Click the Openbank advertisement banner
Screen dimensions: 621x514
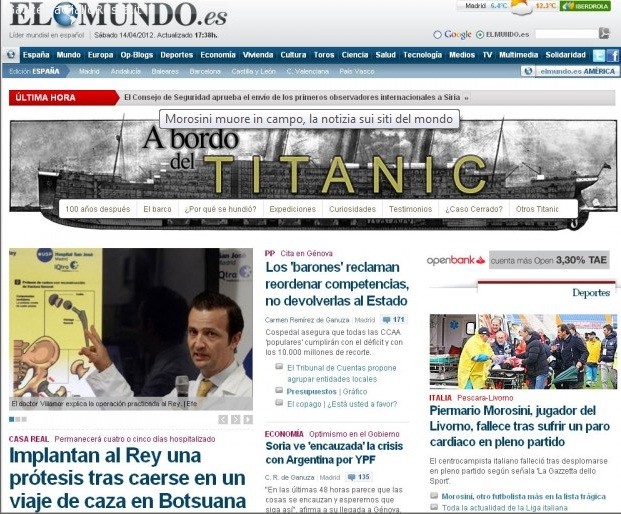pos(518,260)
